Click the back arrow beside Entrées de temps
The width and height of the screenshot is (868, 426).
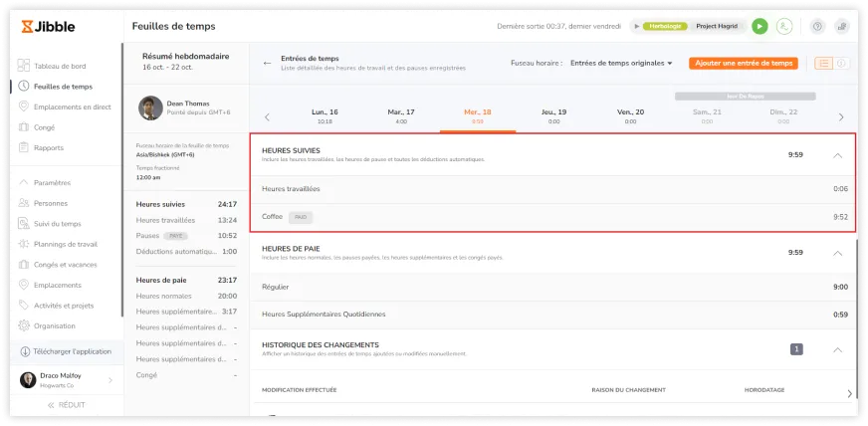[x=267, y=63]
